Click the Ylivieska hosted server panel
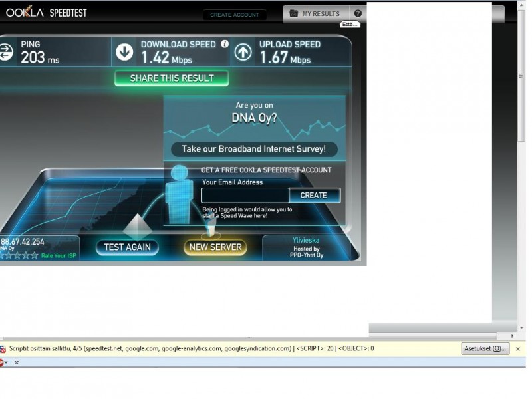The height and width of the screenshot is (399, 532). (x=306, y=247)
